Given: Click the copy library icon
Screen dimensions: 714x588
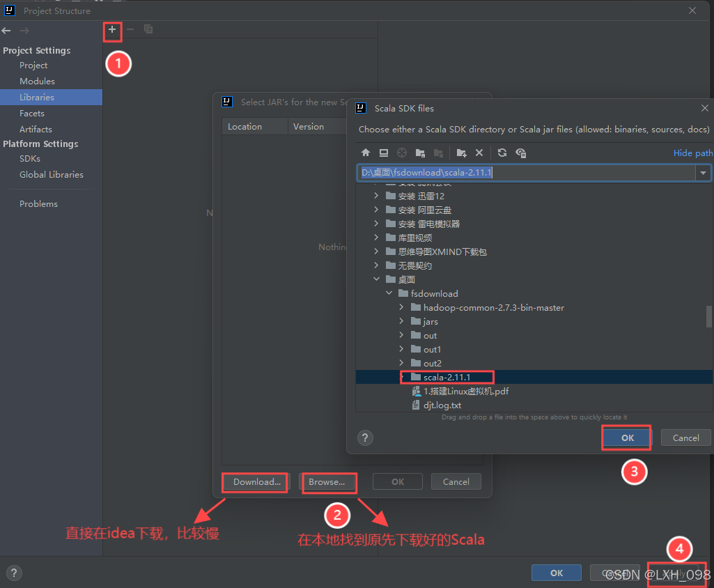Looking at the screenshot, I should tap(148, 29).
